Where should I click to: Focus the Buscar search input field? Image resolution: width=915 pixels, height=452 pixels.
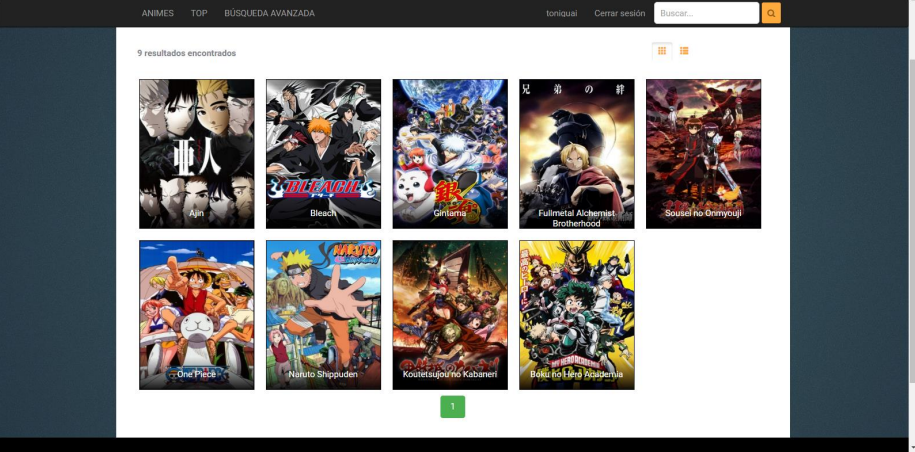pyautogui.click(x=706, y=13)
